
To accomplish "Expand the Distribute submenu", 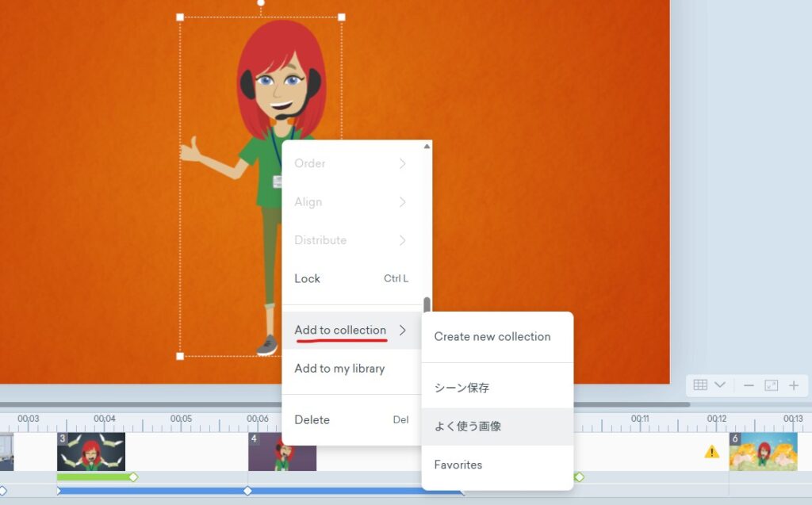I will click(350, 240).
